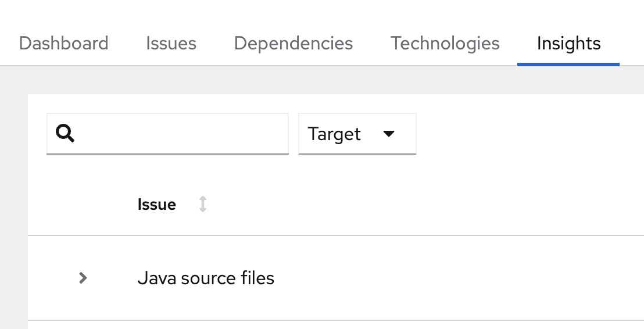Click the Target dropdown caret arrow
This screenshot has width=644, height=329.
[x=389, y=134]
